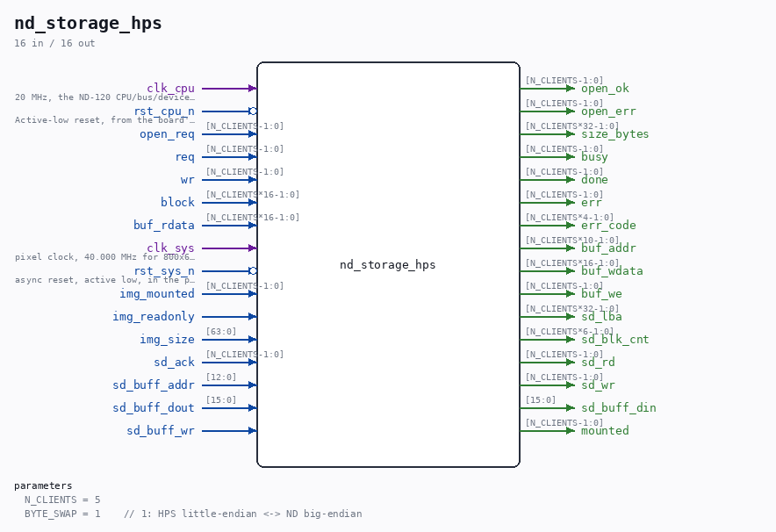
Task: Select the img_mounted input port
Action: (157, 293)
